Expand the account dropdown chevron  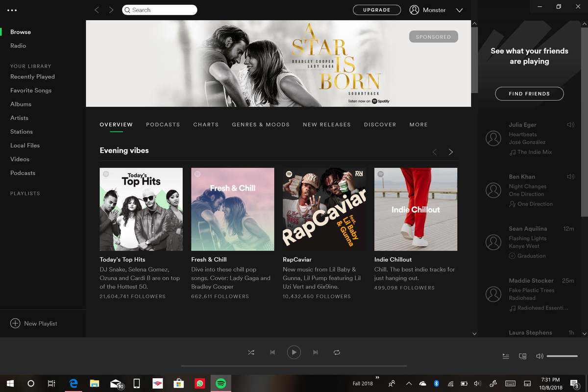pyautogui.click(x=459, y=10)
